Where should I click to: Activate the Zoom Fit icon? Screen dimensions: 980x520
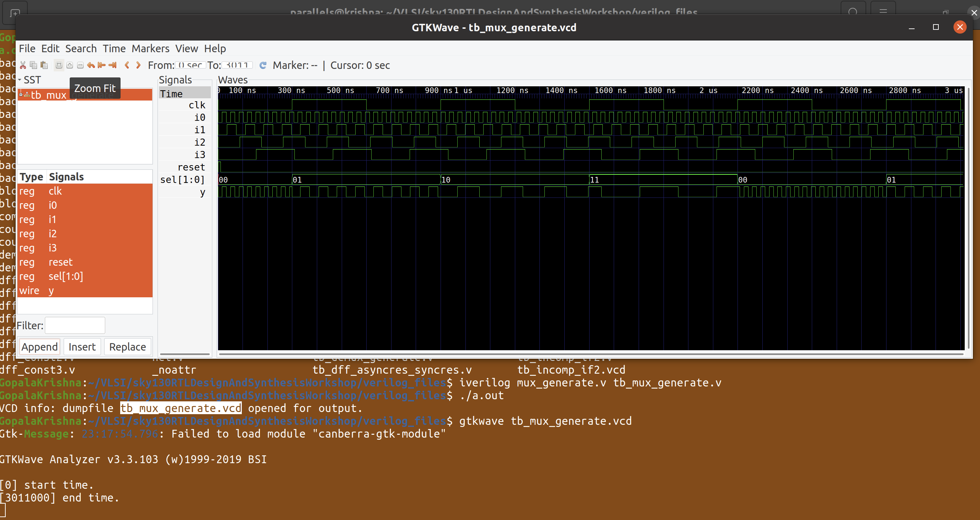click(x=59, y=65)
